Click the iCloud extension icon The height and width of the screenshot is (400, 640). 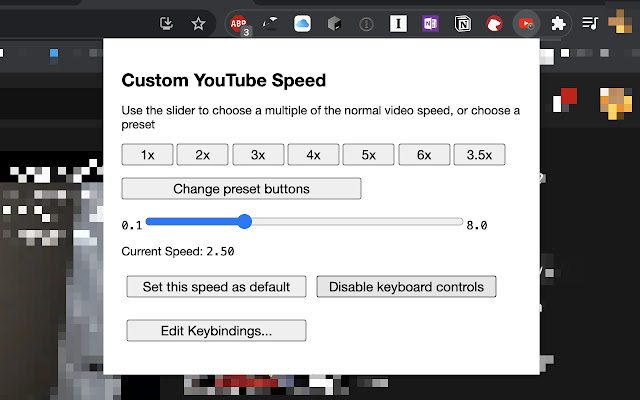[x=302, y=24]
